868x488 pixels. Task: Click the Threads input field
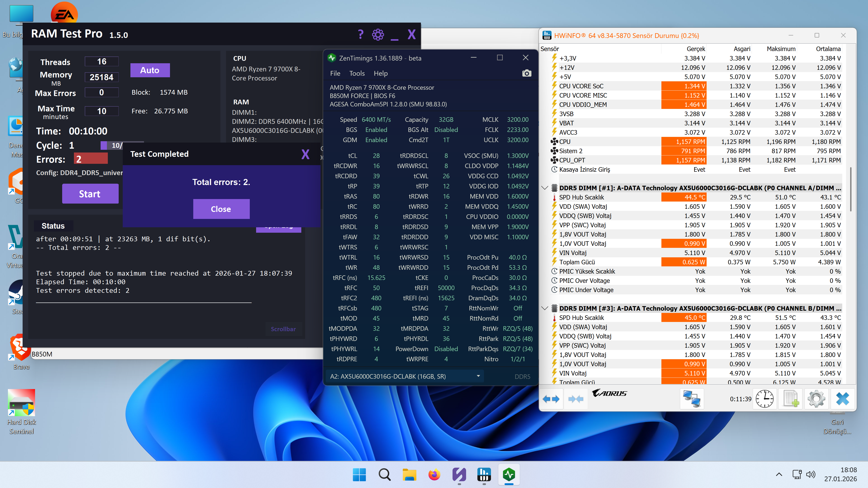[x=101, y=61]
